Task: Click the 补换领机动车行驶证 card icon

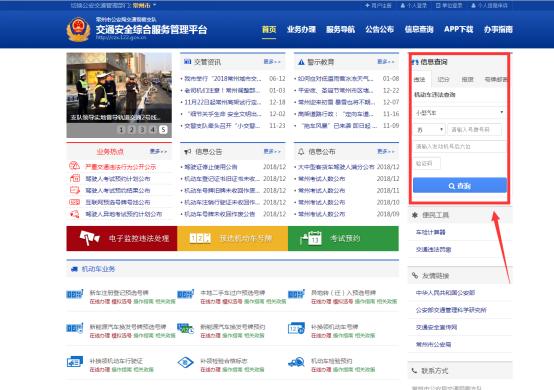Action: pyautogui.click(x=75, y=362)
